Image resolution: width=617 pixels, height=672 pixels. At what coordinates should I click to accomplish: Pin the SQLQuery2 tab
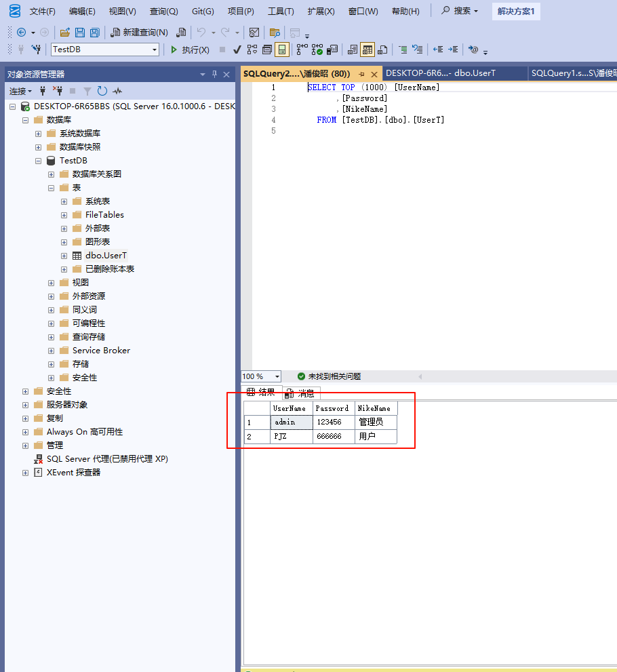coord(361,74)
